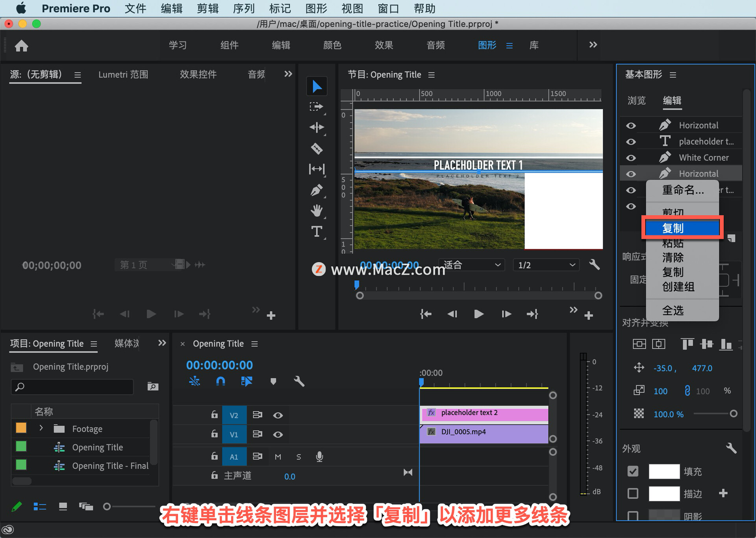Select the Hand tool
Viewport: 756px width, 538px height.
tap(317, 211)
